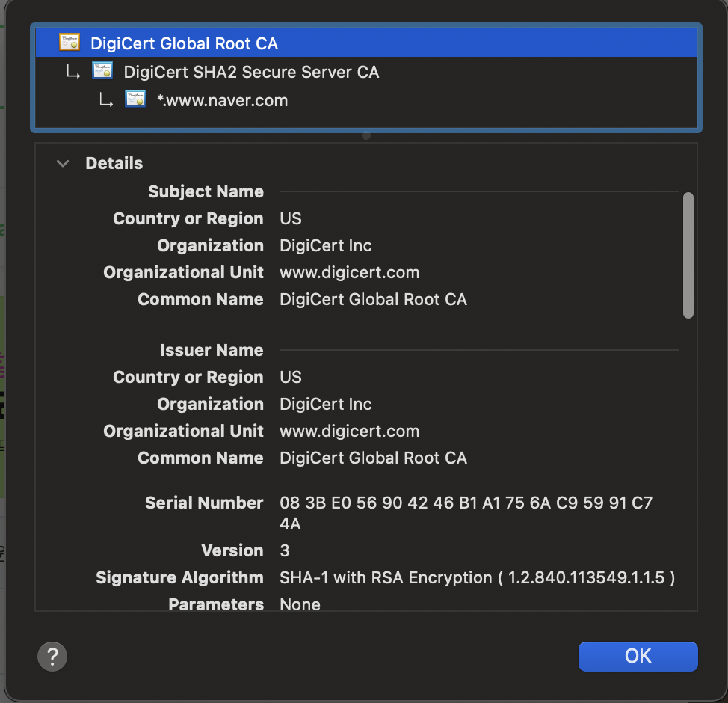
Task: Click issuer Organizational Unit www.digicert.com
Action: click(350, 431)
